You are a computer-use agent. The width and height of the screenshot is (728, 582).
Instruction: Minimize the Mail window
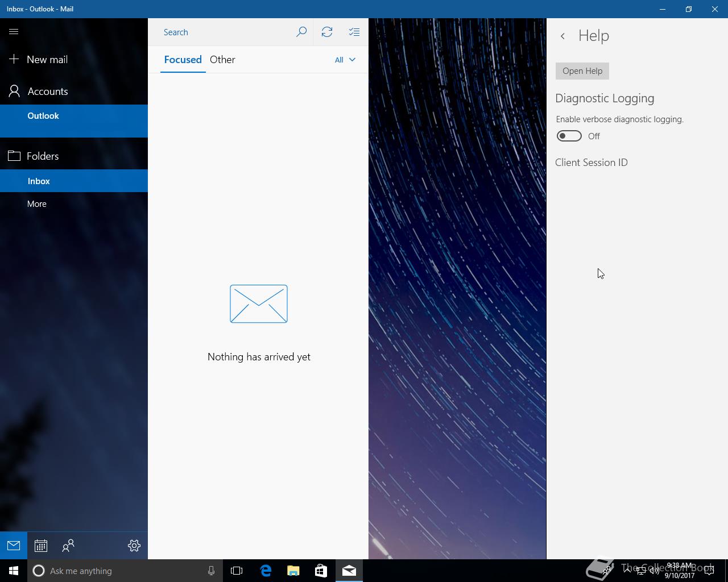pos(663,9)
